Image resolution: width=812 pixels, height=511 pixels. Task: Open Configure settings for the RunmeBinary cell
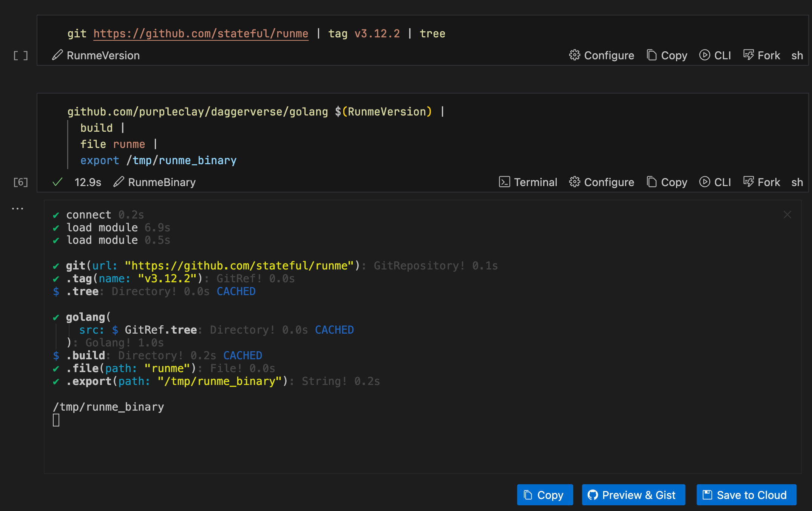tap(602, 182)
